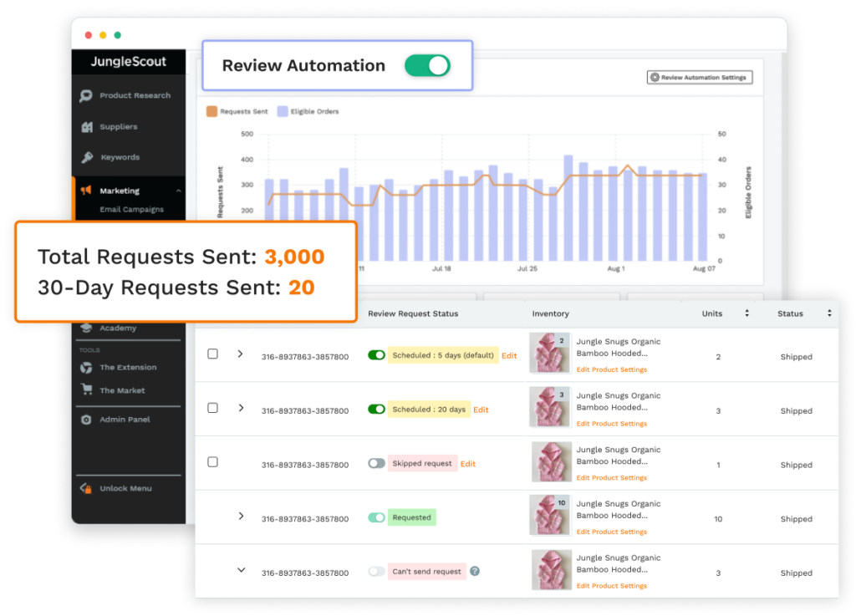Click the JungleScout logo

click(128, 61)
